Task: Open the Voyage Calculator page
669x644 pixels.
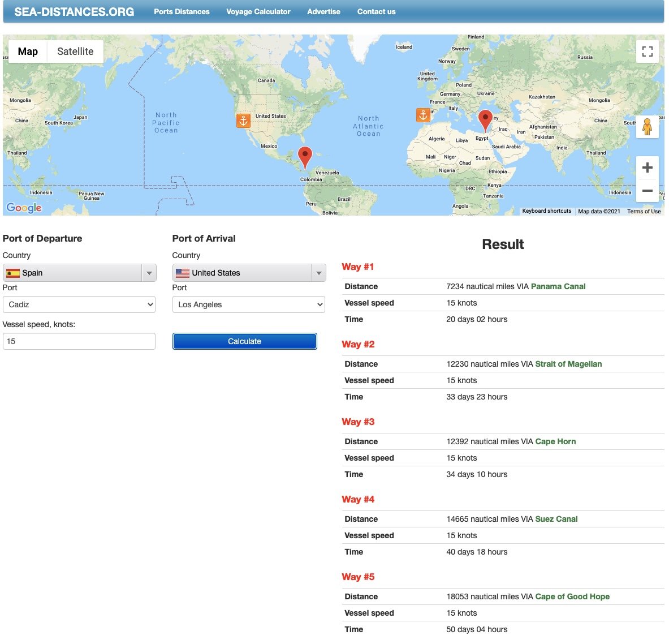Action: (x=258, y=11)
